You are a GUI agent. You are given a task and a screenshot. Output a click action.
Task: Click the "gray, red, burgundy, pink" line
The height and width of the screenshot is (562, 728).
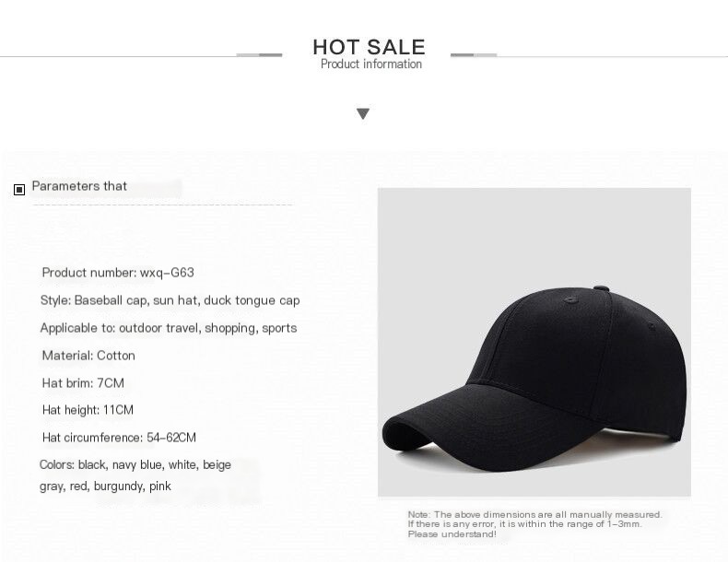105,486
